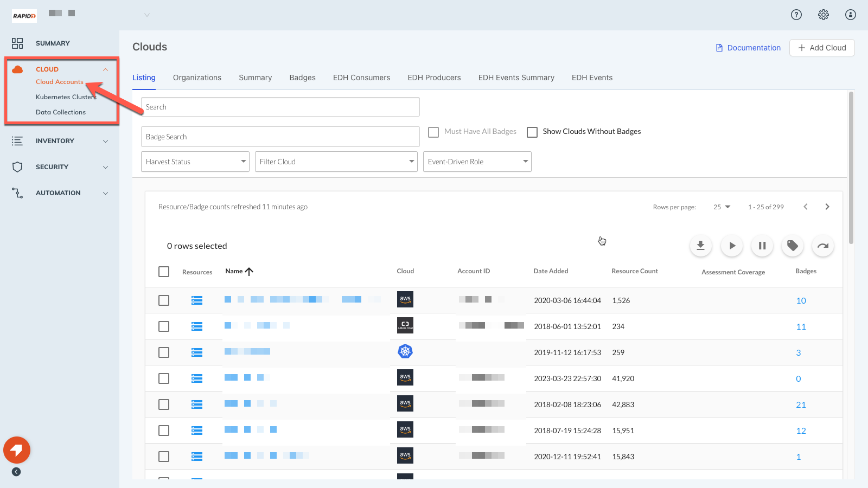Open the user profile icon
Image resolution: width=868 pixels, height=488 pixels.
(x=850, y=15)
